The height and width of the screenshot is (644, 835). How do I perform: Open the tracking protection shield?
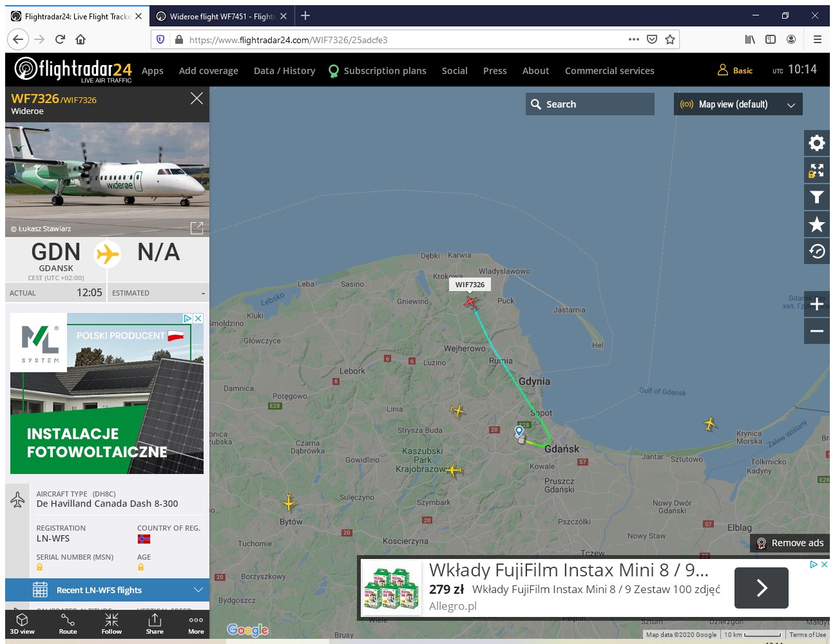(x=160, y=39)
